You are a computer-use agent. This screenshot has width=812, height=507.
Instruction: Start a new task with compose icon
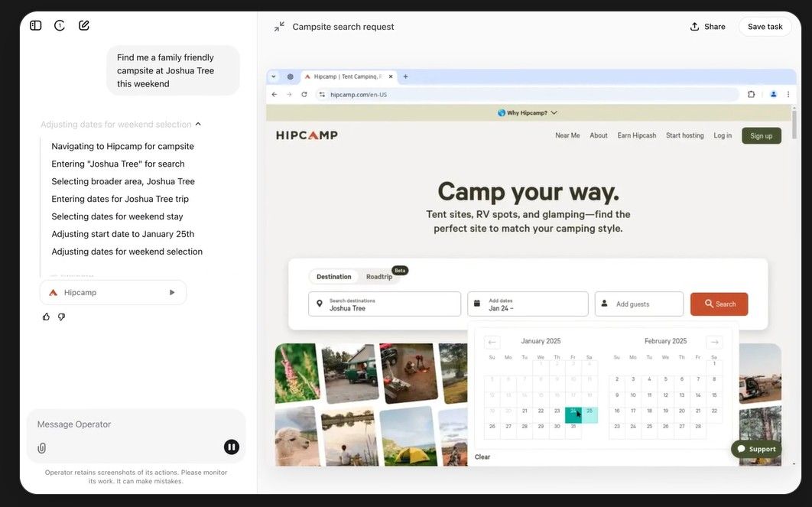(84, 25)
